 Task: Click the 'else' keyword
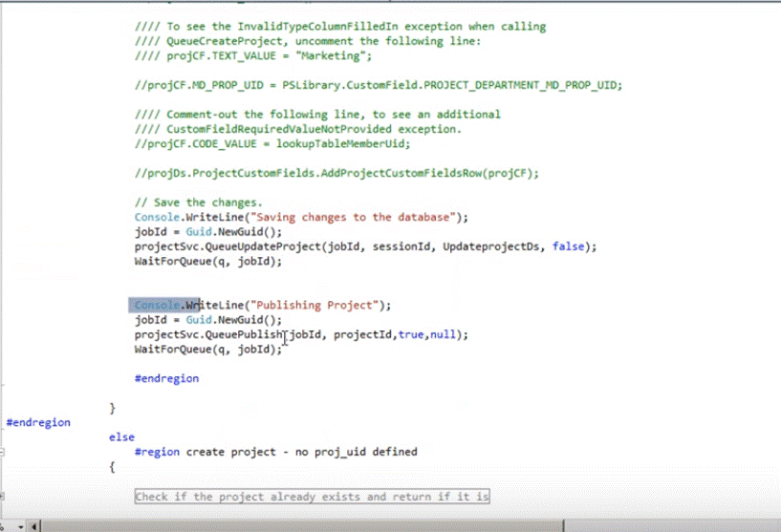pyautogui.click(x=121, y=436)
